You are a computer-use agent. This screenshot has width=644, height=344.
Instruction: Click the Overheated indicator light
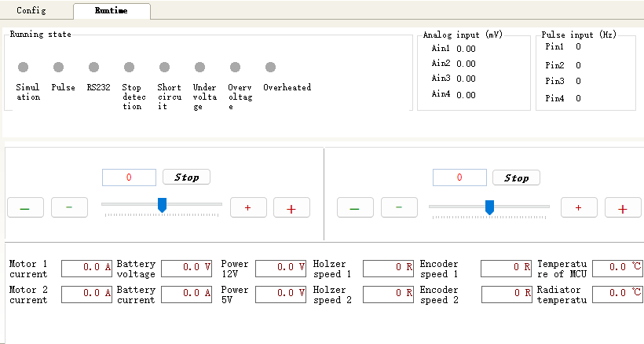tap(270, 68)
